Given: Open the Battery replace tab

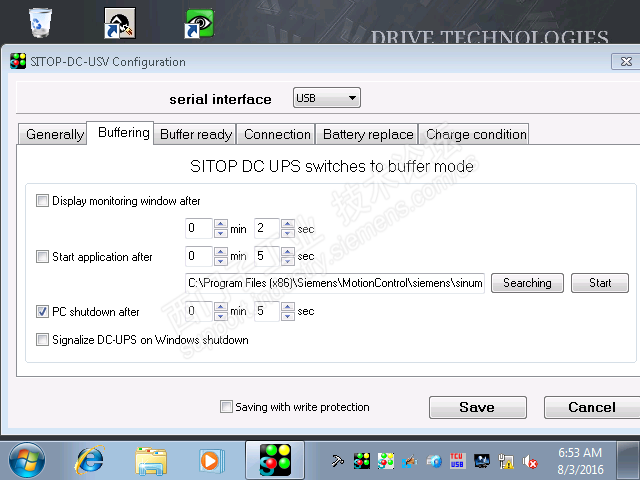Looking at the screenshot, I should [367, 134].
